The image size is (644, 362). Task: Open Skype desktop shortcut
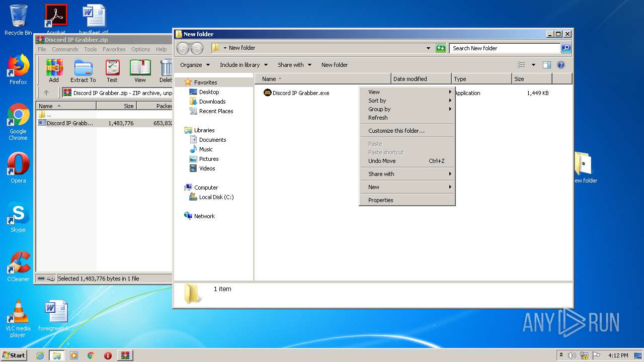tap(18, 217)
